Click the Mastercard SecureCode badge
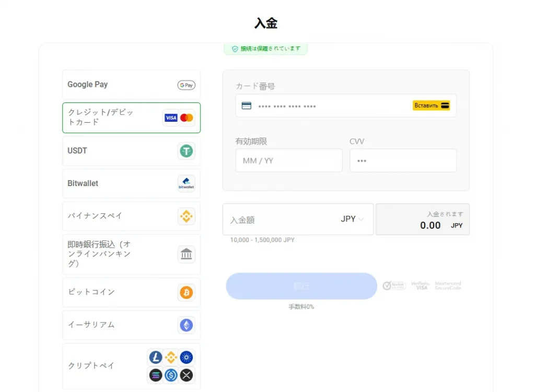Viewport: 535px width, 392px height. point(448,285)
